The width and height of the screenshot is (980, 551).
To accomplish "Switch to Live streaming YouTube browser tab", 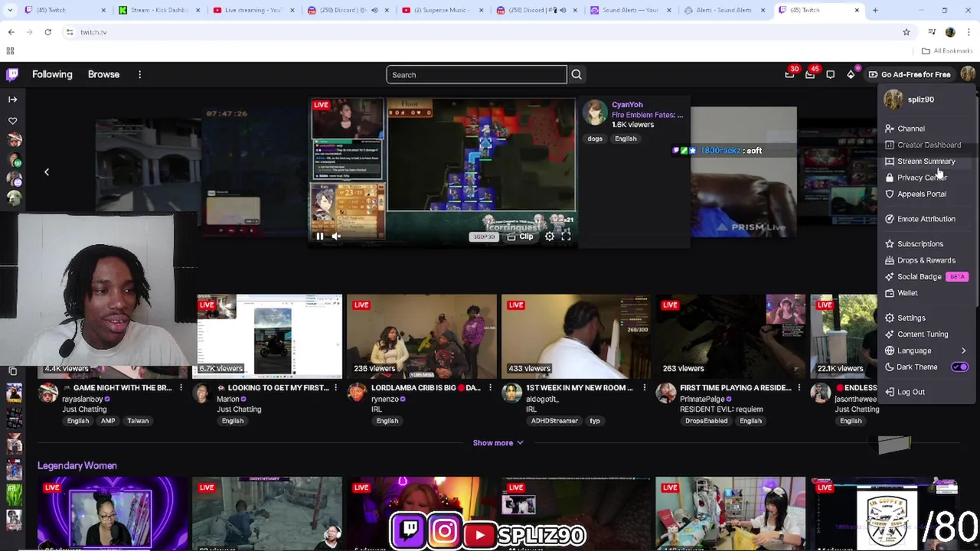I will 254,10.
